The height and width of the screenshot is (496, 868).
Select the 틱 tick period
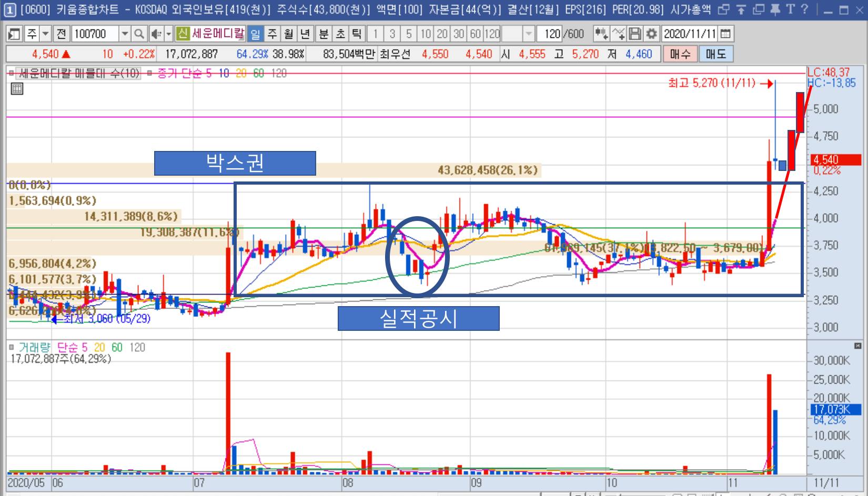(357, 34)
